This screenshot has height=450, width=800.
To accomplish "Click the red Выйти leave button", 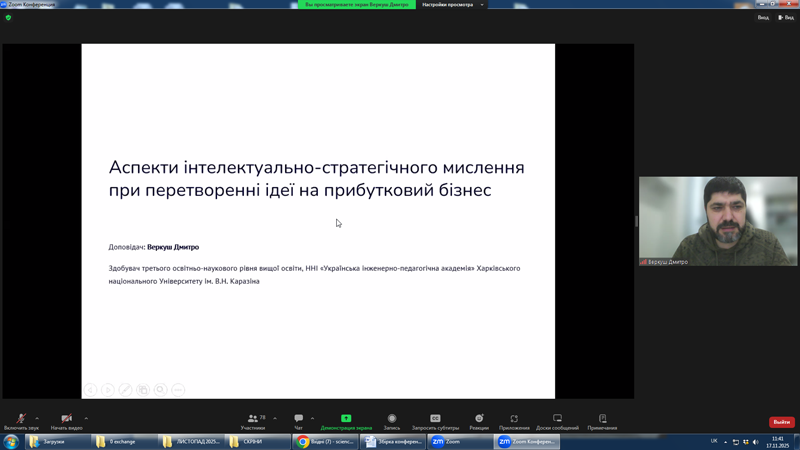I will coord(781,422).
